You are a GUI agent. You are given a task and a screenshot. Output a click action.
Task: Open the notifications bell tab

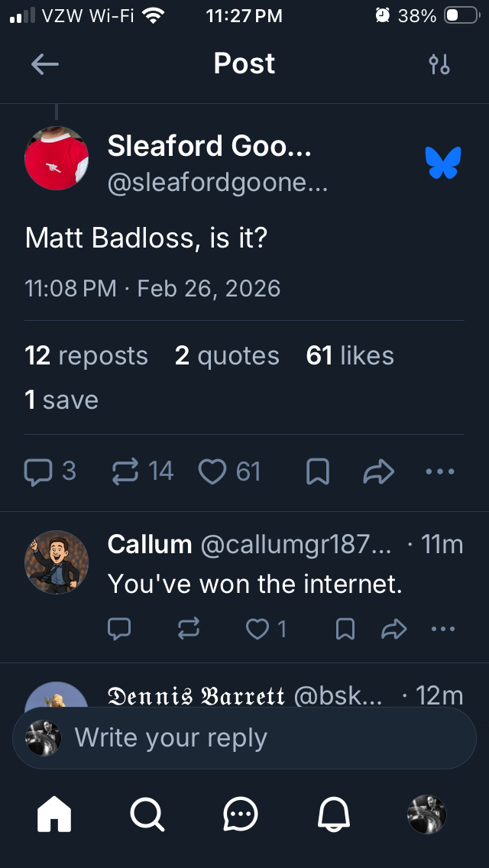334,815
